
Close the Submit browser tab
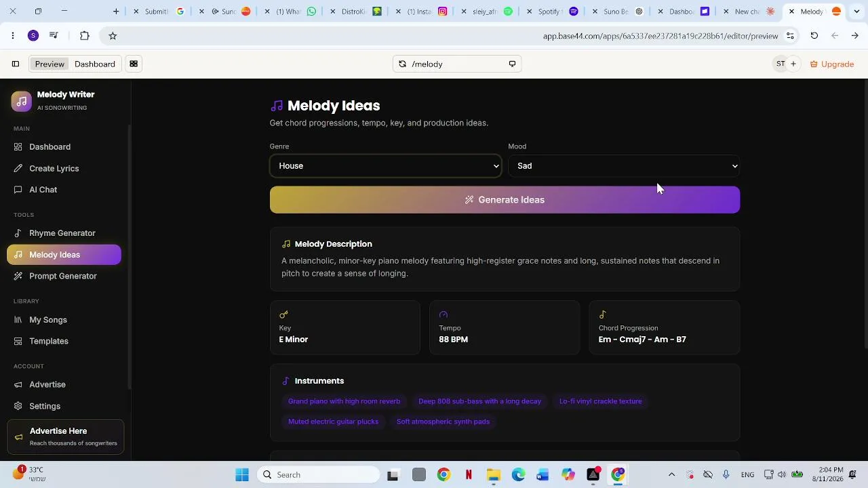[136, 12]
